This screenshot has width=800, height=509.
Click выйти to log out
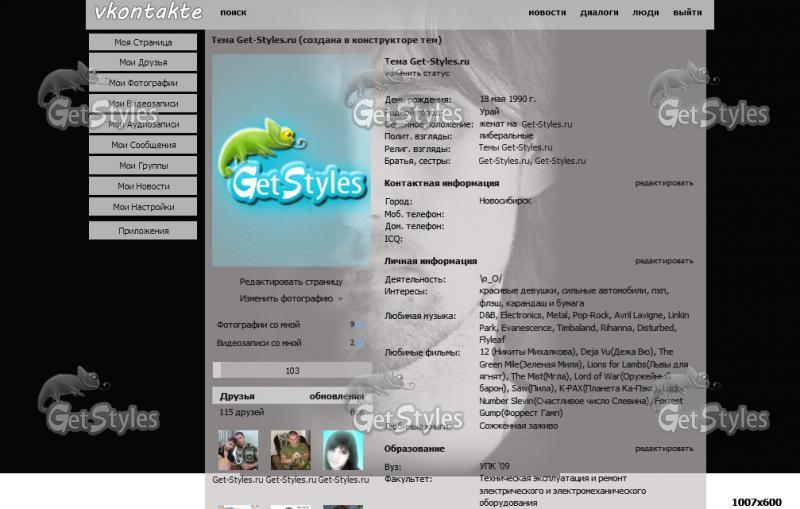(x=687, y=12)
